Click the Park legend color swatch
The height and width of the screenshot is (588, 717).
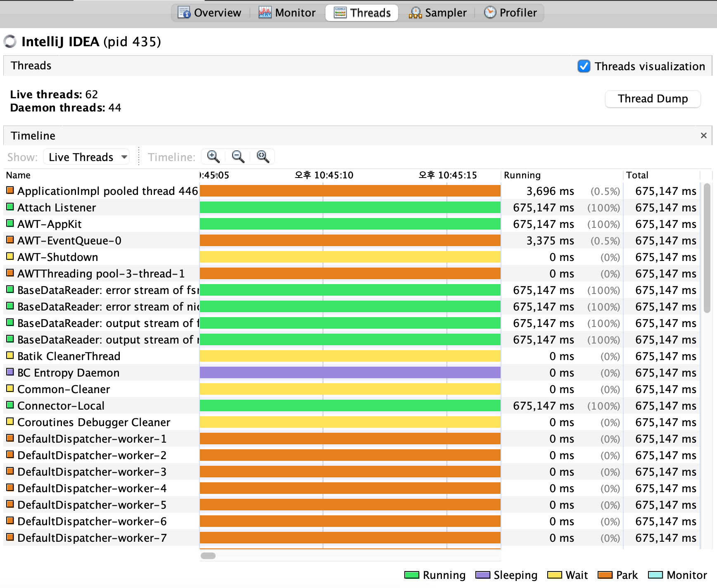(605, 575)
